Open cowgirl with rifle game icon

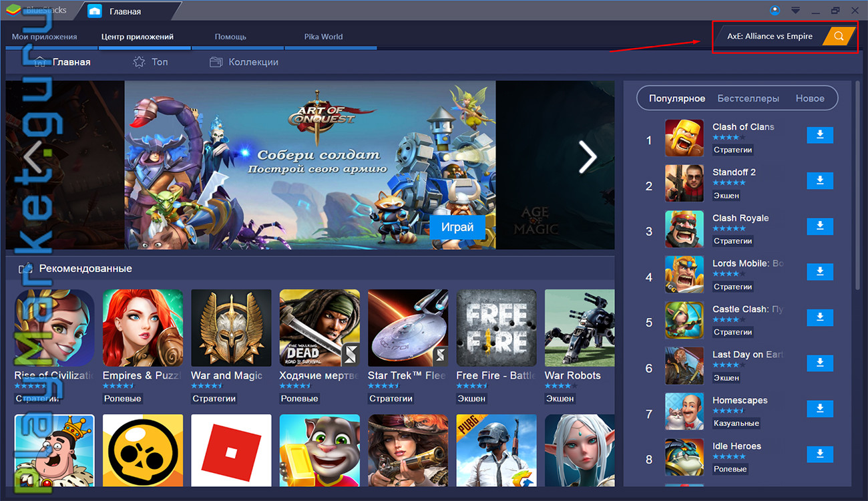point(408,450)
